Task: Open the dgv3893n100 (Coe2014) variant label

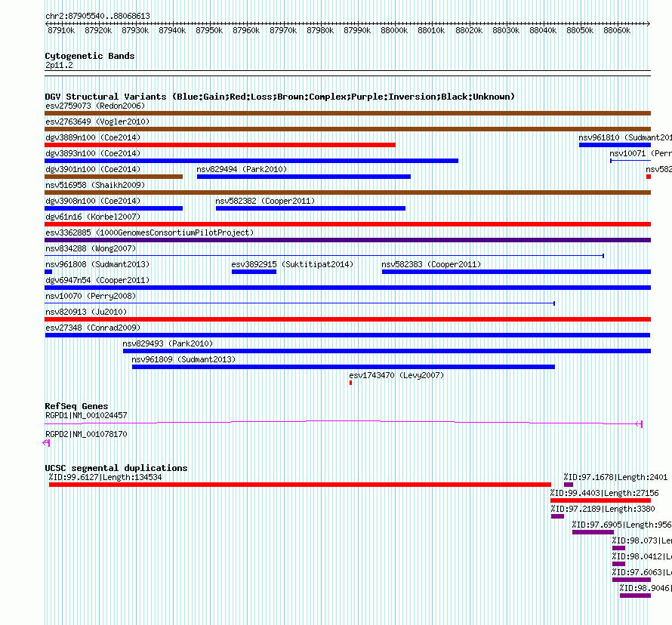Action: tap(93, 153)
